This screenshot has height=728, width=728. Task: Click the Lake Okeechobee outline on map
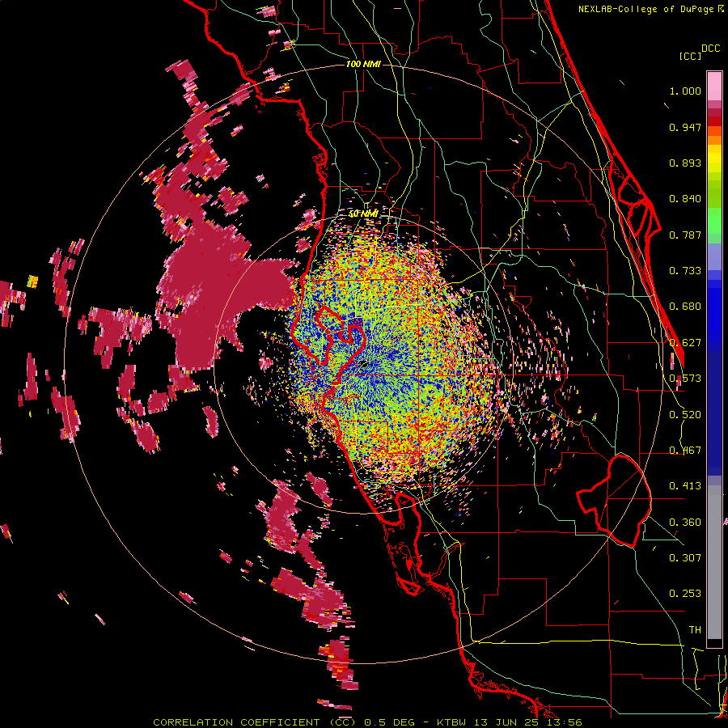(x=614, y=500)
